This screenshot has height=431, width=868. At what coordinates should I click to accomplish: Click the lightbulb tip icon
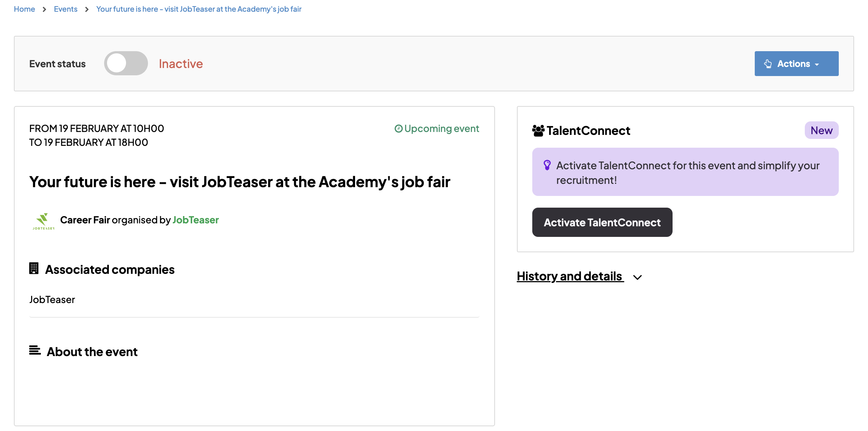click(547, 165)
